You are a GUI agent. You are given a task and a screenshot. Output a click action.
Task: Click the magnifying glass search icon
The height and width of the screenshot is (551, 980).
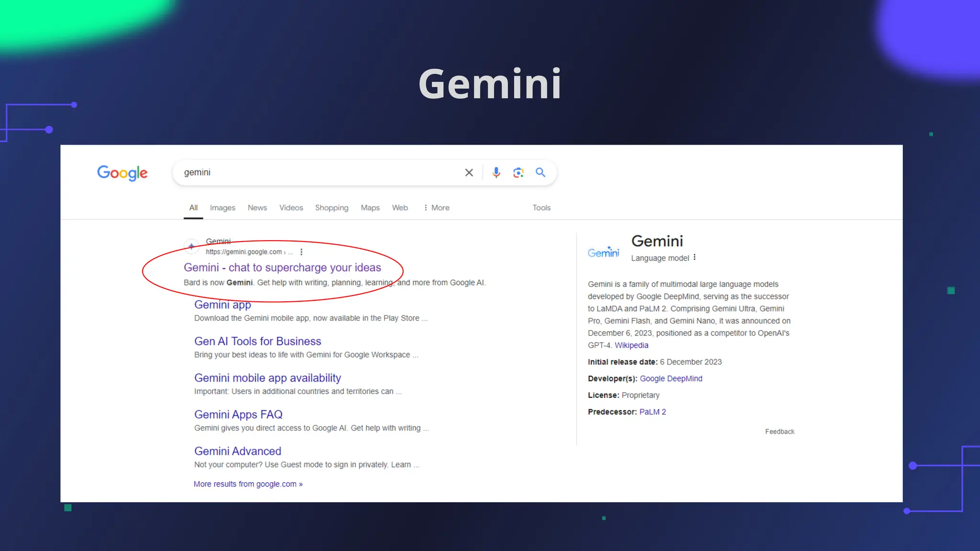[540, 172]
